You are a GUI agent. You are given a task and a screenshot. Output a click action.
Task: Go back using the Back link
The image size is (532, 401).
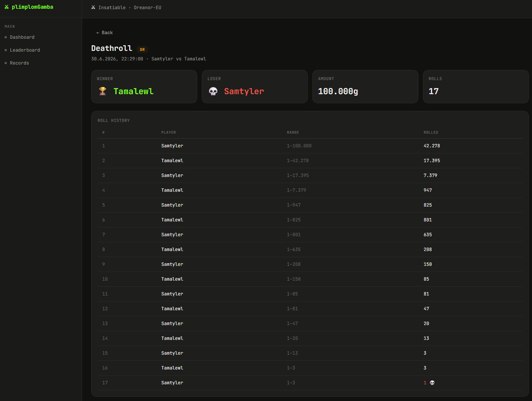(104, 33)
